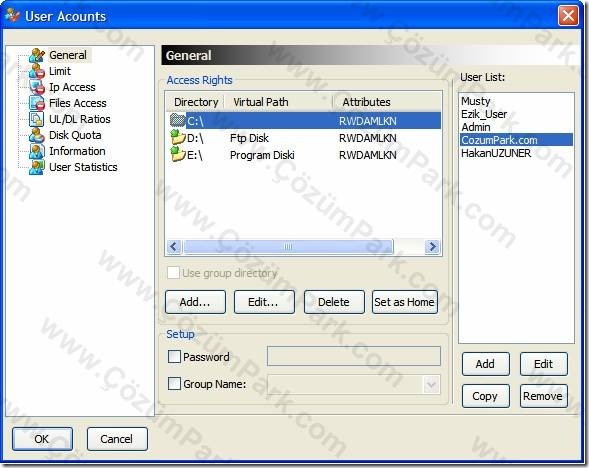Open Disk Quota page

point(75,135)
